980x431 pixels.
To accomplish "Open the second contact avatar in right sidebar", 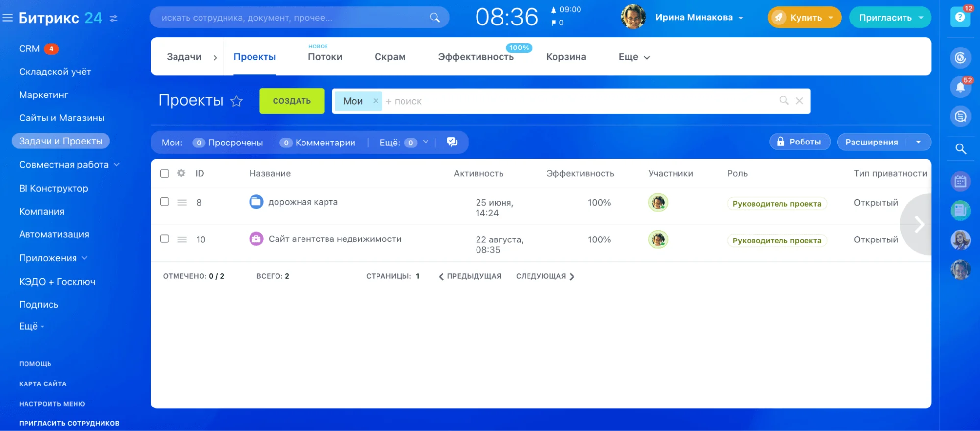I will (x=960, y=269).
